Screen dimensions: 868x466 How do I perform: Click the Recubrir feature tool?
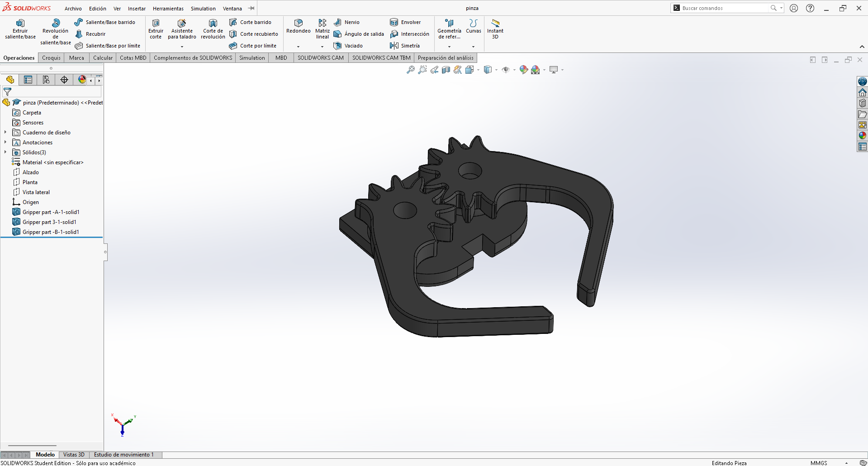click(x=90, y=34)
